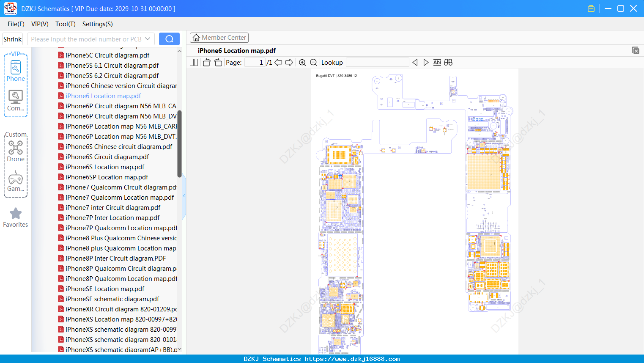
Task: Collapse the file list panel handle
Action: pyautogui.click(x=184, y=196)
